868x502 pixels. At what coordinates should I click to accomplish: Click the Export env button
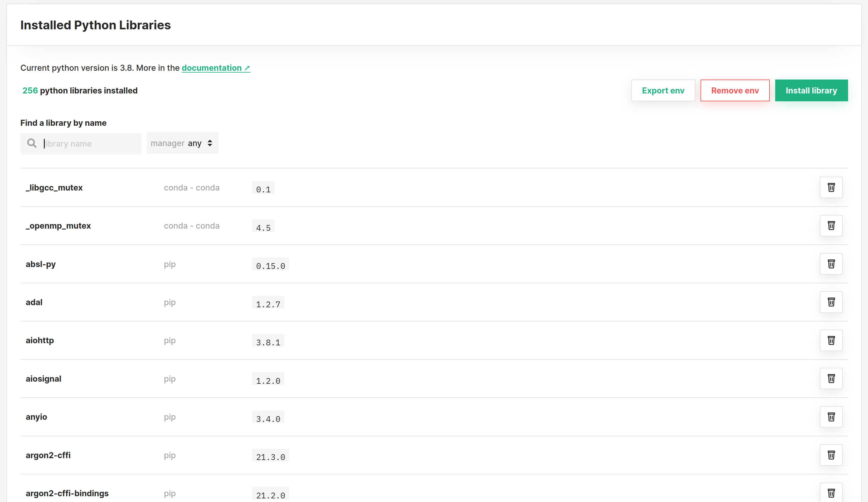tap(662, 90)
